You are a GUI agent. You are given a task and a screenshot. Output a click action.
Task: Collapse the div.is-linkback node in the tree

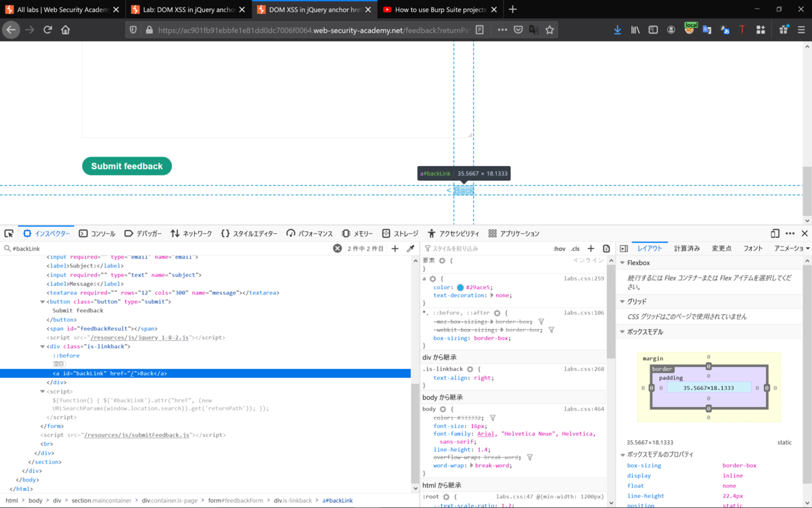click(43, 346)
